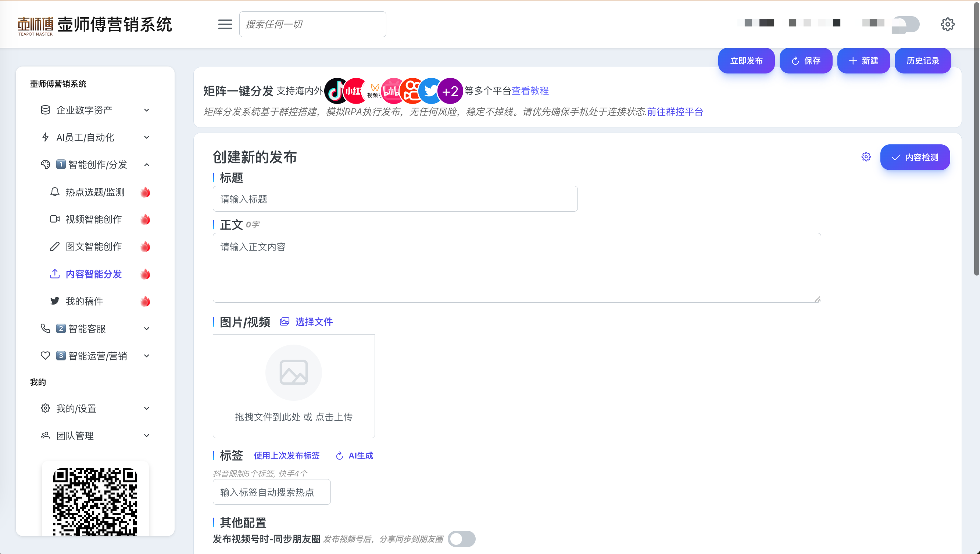Click image placeholder icon in upload area

(294, 372)
